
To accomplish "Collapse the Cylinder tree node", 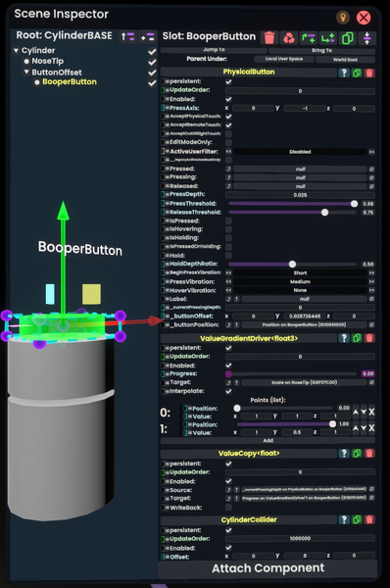I will click(x=16, y=50).
